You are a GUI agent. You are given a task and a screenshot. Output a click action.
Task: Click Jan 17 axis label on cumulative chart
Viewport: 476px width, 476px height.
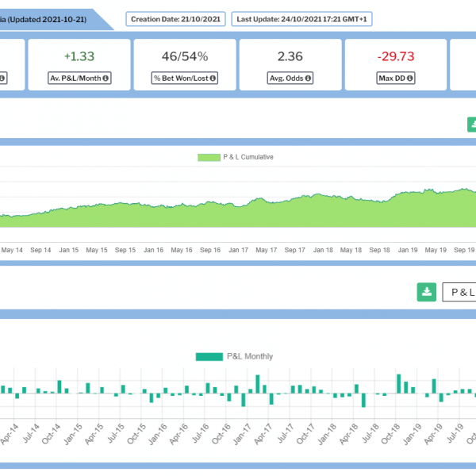(238, 250)
